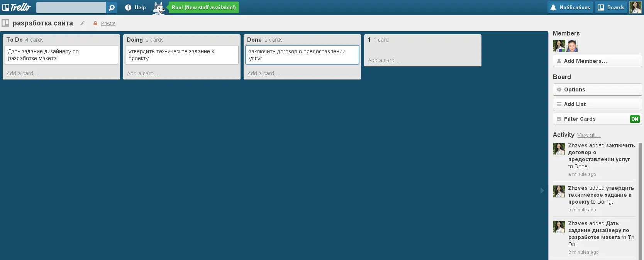
Task: Open card заключить договор о предоставлении услуг
Action: pos(302,55)
